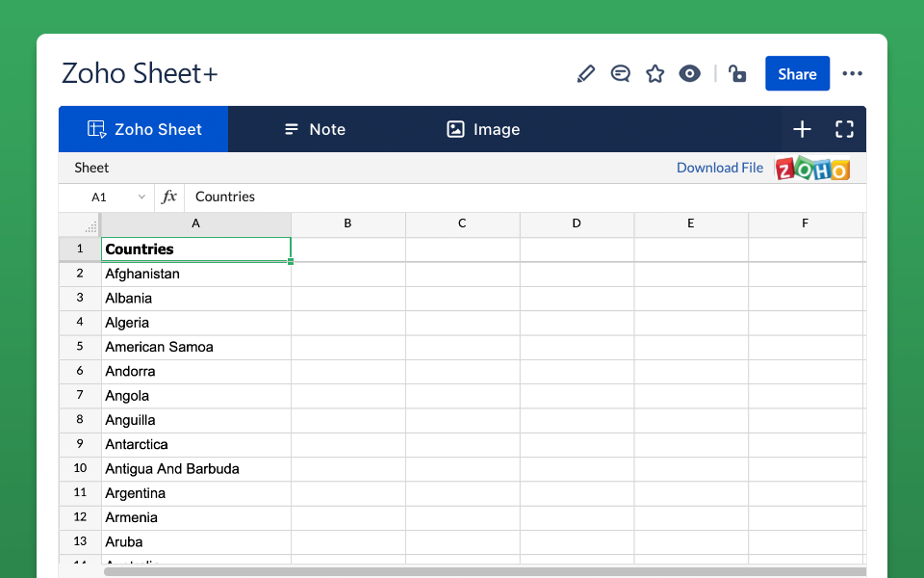Switch to the Image tab
Screen dimensions: 924x578
click(x=483, y=129)
